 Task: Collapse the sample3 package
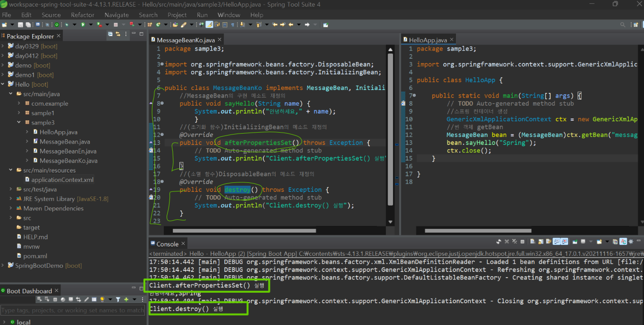(x=19, y=122)
